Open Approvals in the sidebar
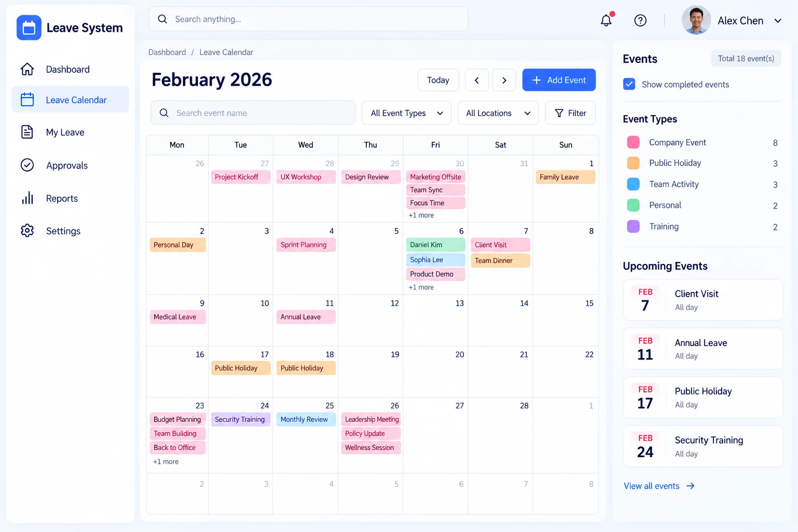Screen dimensions: 798x532 tap(70, 165)
